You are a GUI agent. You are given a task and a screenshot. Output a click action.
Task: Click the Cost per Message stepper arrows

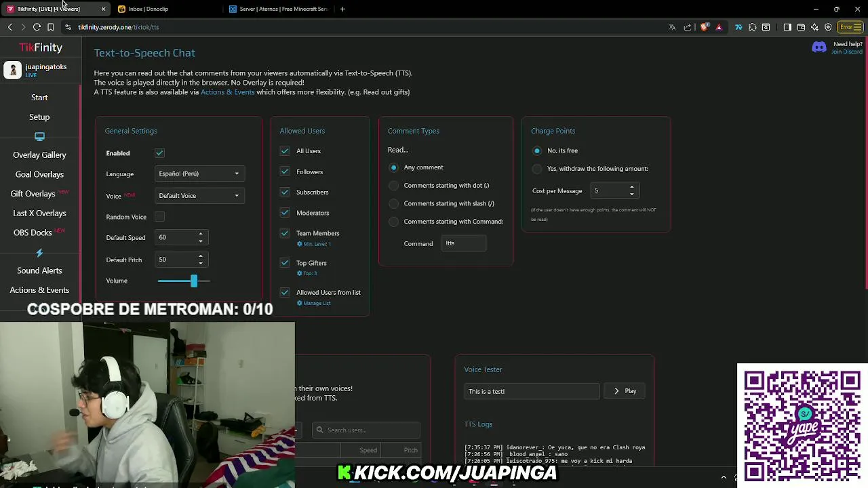pos(631,190)
